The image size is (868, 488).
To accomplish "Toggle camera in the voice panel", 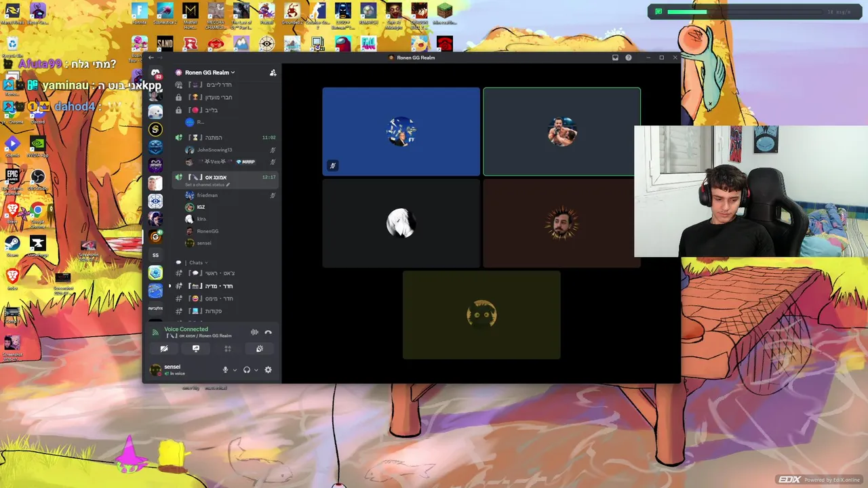I will coord(164,348).
